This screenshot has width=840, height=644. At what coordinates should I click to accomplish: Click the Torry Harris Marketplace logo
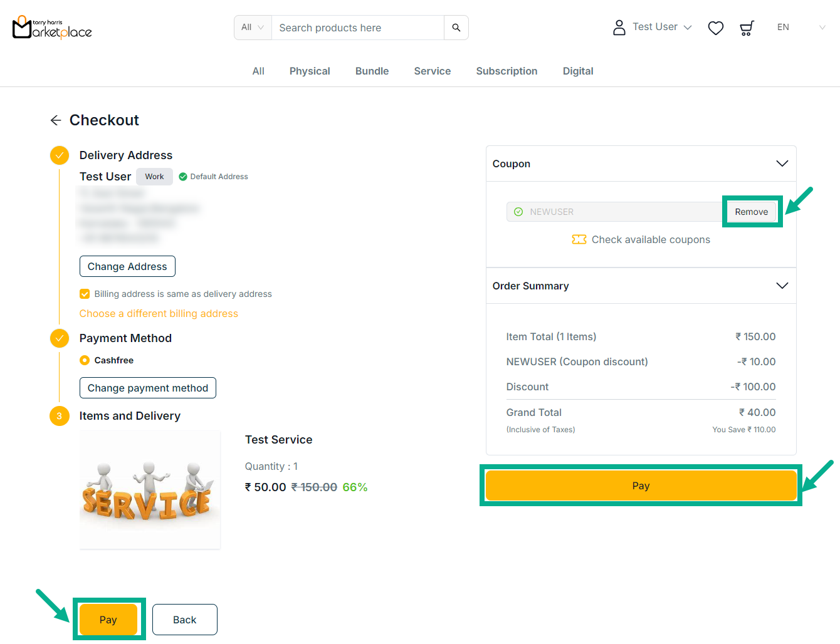52,28
